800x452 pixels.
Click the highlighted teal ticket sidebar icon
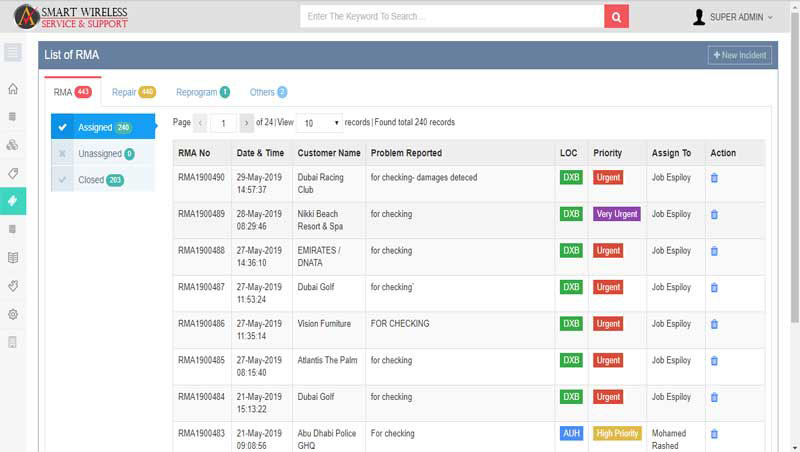pyautogui.click(x=13, y=201)
